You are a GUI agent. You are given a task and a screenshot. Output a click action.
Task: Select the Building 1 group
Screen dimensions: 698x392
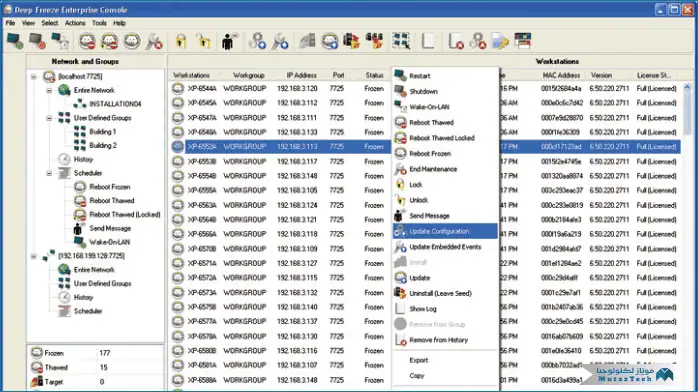point(102,132)
